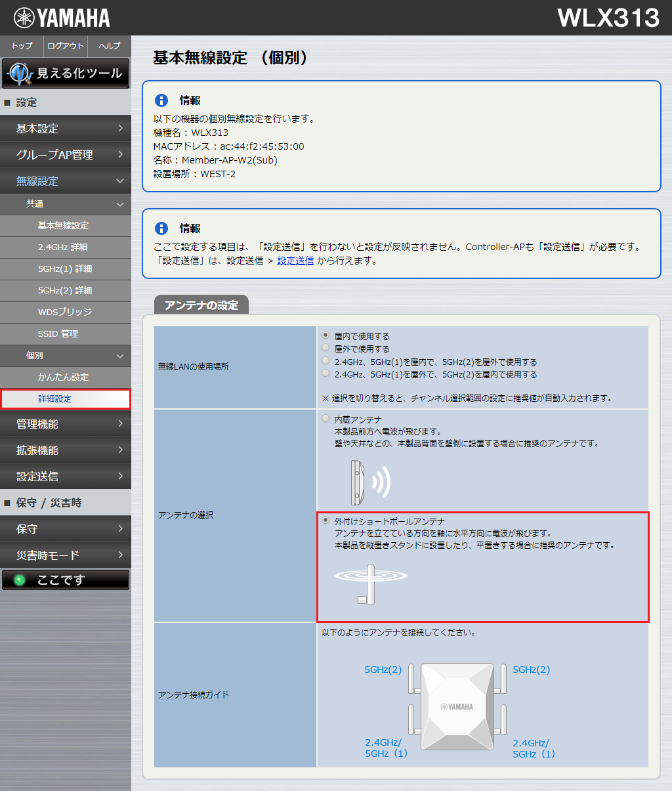Open SSID 管理 settings
This screenshot has width=672, height=791.
click(66, 333)
